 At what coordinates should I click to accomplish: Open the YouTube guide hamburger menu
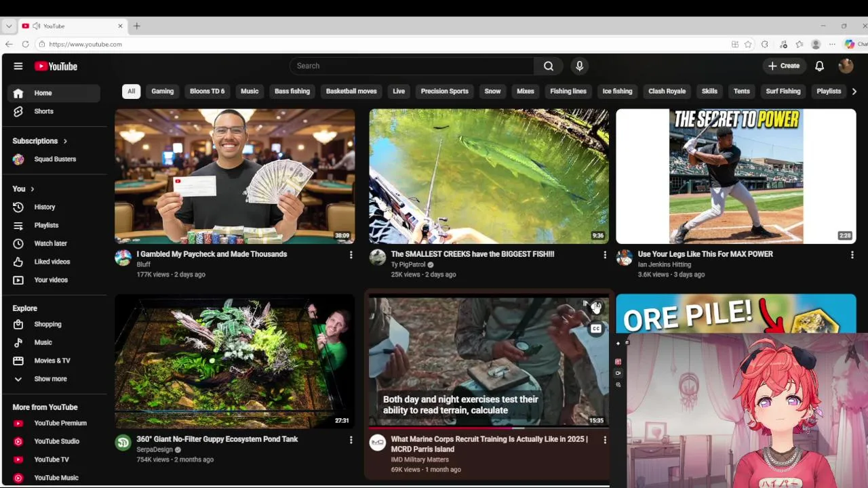point(18,66)
